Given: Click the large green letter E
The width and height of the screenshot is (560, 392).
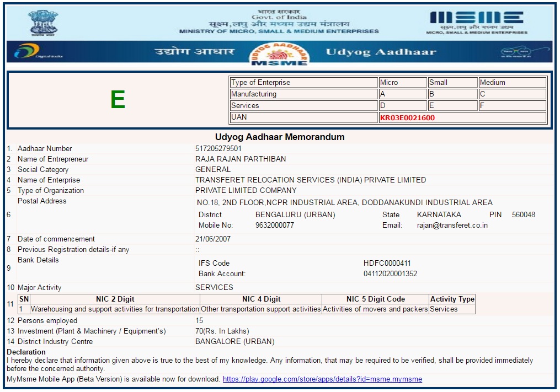Looking at the screenshot, I should coord(118,99).
